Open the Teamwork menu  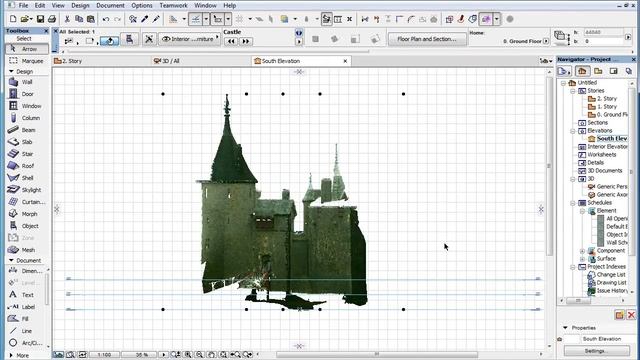[x=173, y=6]
